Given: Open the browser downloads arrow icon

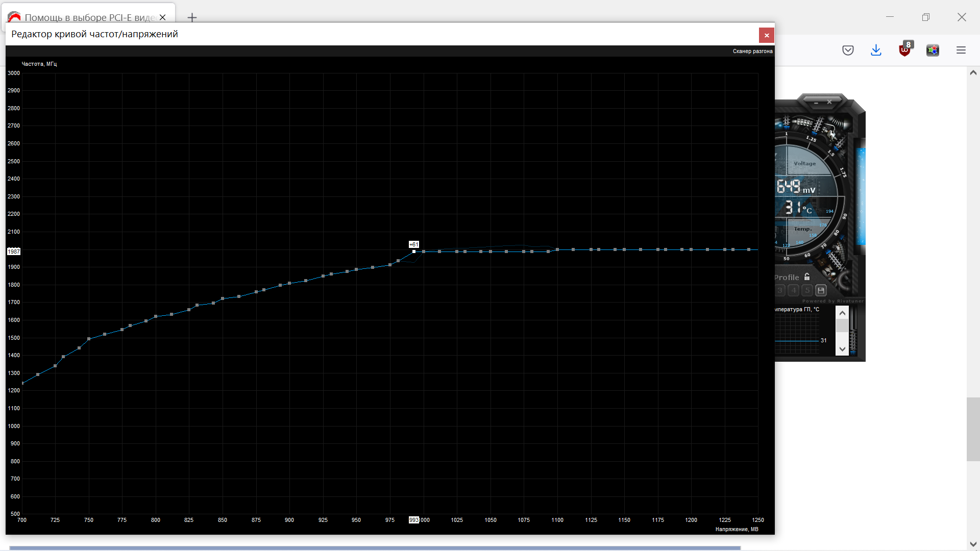Looking at the screenshot, I should [876, 50].
